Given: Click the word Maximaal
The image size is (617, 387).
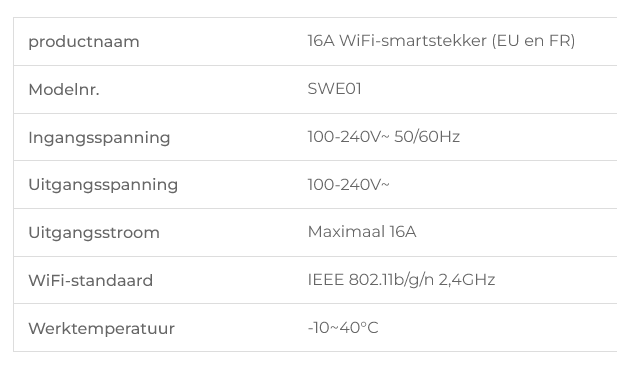Looking at the screenshot, I should 346,232.
